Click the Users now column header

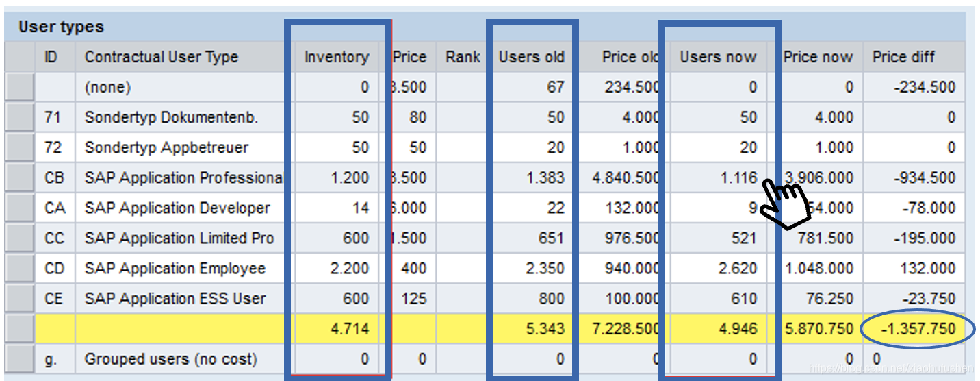click(x=718, y=57)
